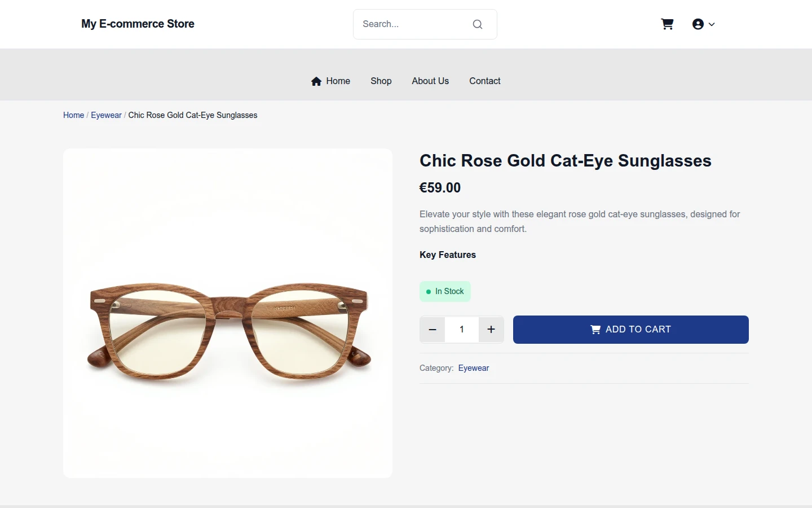This screenshot has width=812, height=508.
Task: Click the sunglasses product image
Action: (x=228, y=313)
